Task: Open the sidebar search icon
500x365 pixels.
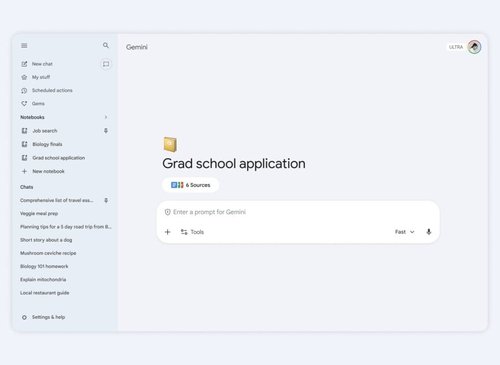Action: coord(106,45)
